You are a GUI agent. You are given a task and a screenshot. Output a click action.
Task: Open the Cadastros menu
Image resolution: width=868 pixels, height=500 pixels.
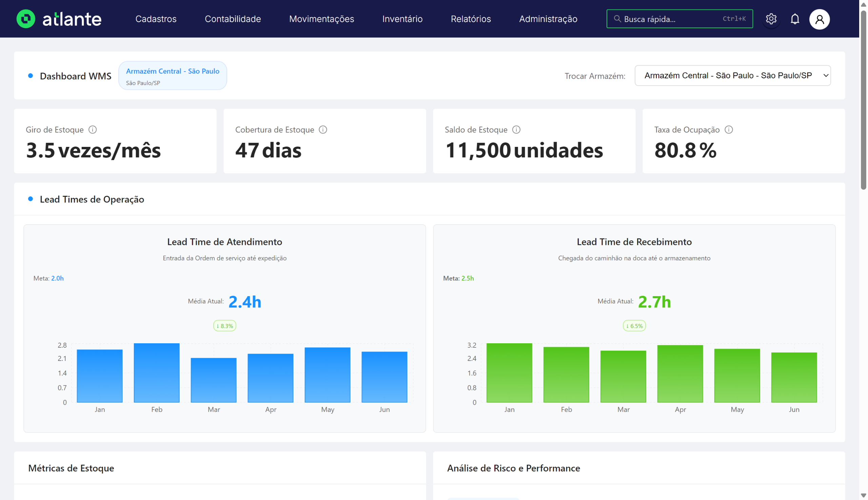pyautogui.click(x=156, y=19)
